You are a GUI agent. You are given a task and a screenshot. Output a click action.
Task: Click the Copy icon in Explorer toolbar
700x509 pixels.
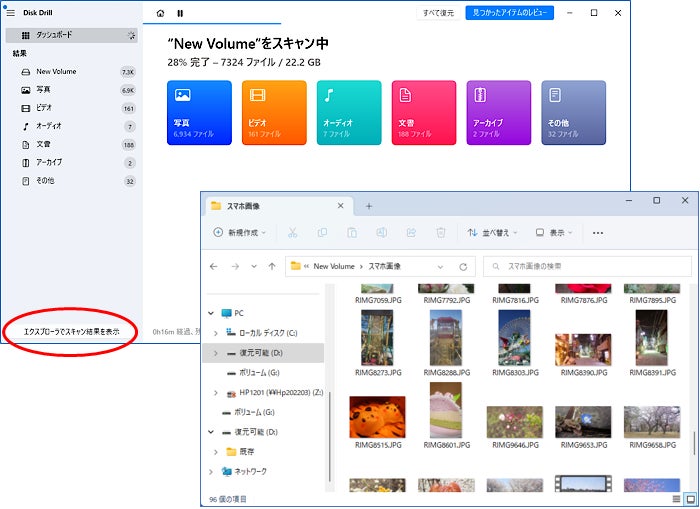pos(322,233)
